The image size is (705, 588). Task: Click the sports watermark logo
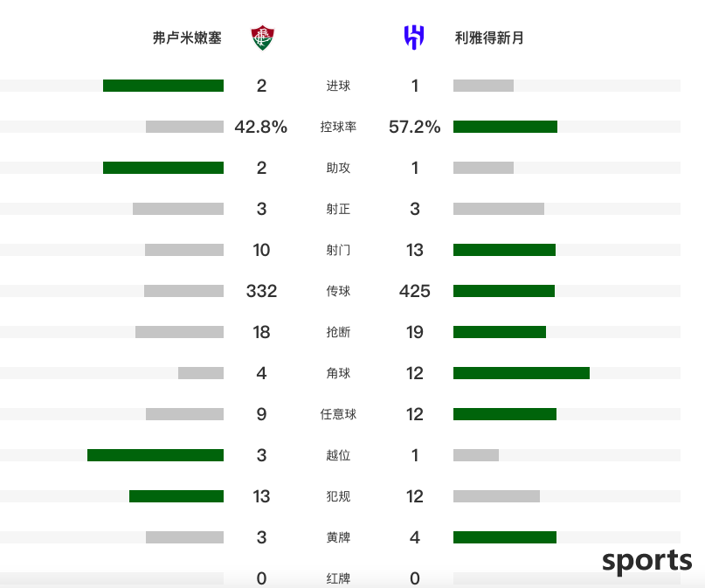[647, 561]
